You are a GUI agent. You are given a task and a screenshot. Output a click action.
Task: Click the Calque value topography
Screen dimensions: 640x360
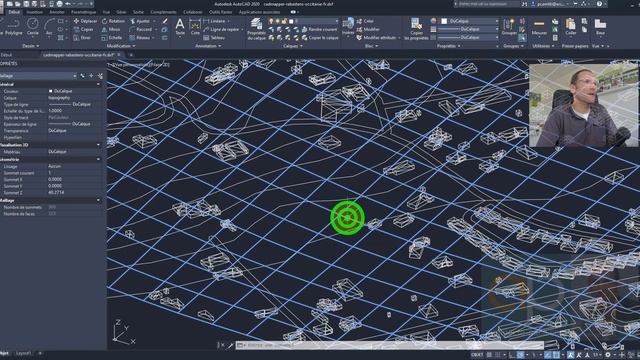pos(59,98)
